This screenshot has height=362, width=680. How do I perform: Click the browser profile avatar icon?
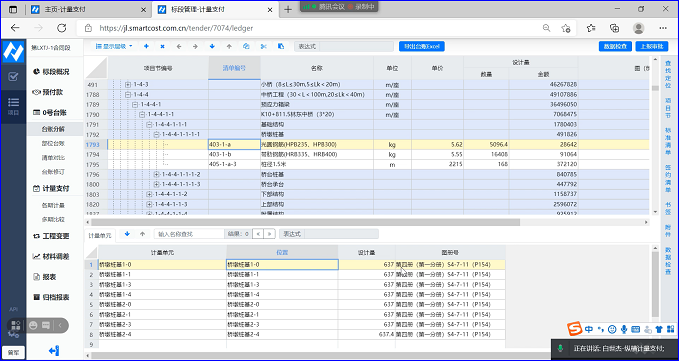tap(638, 28)
